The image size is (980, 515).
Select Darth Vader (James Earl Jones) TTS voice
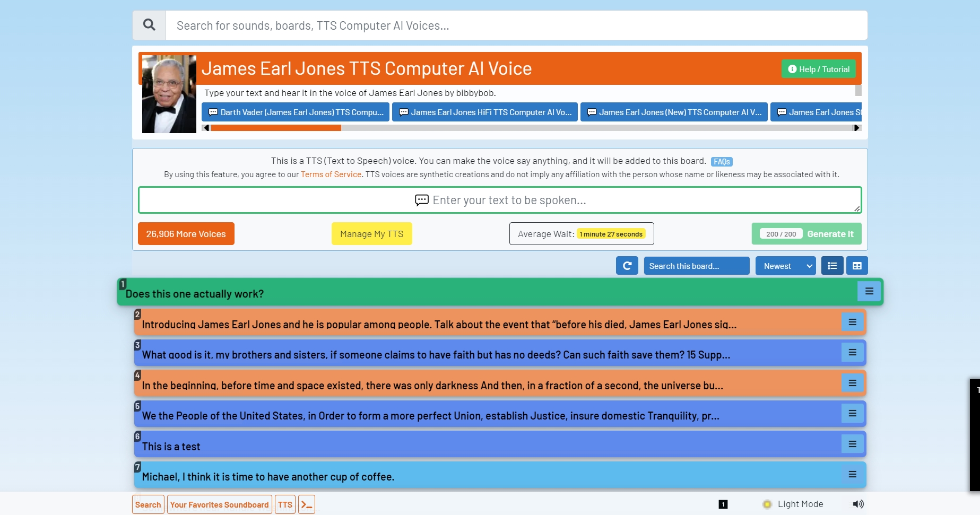296,112
